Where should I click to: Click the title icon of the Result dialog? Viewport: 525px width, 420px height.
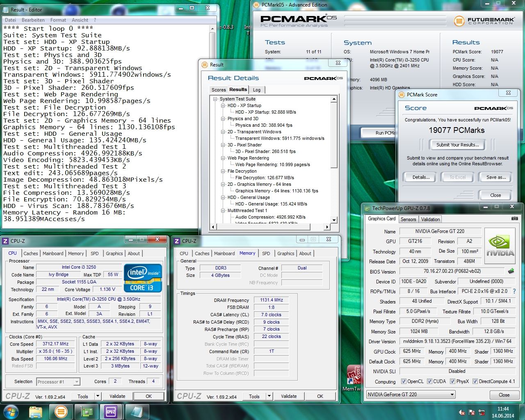205,64
